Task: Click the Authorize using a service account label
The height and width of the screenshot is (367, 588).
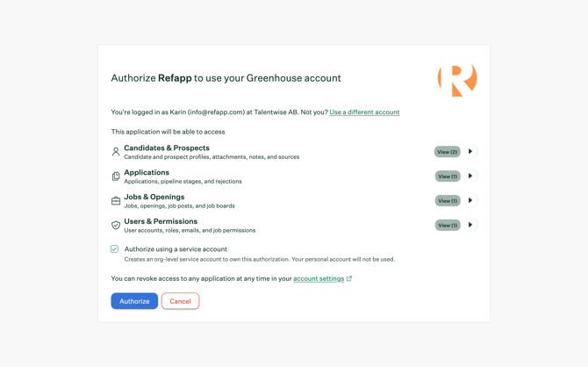Action: click(x=176, y=249)
